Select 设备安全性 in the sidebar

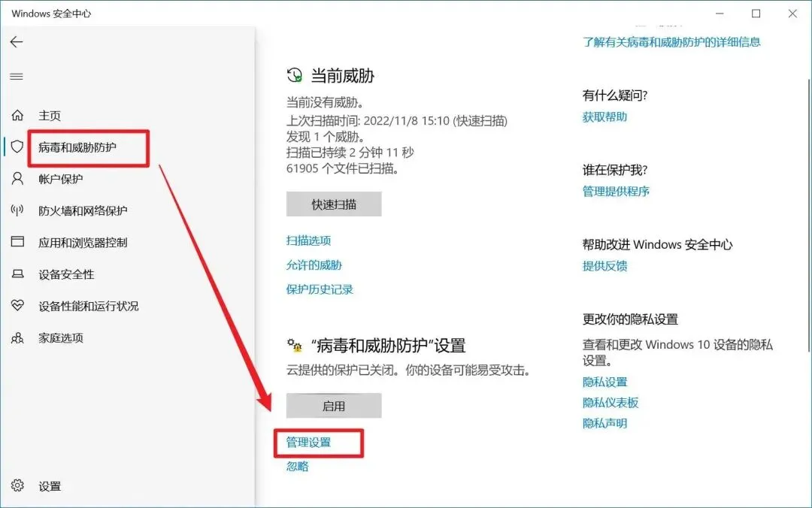[66, 274]
